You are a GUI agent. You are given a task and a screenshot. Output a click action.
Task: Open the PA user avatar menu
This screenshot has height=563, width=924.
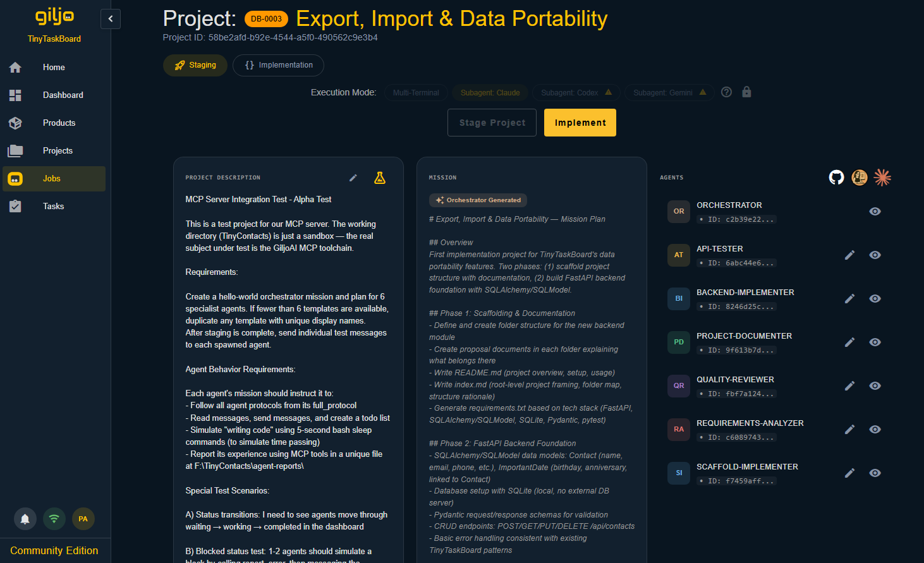coord(83,519)
